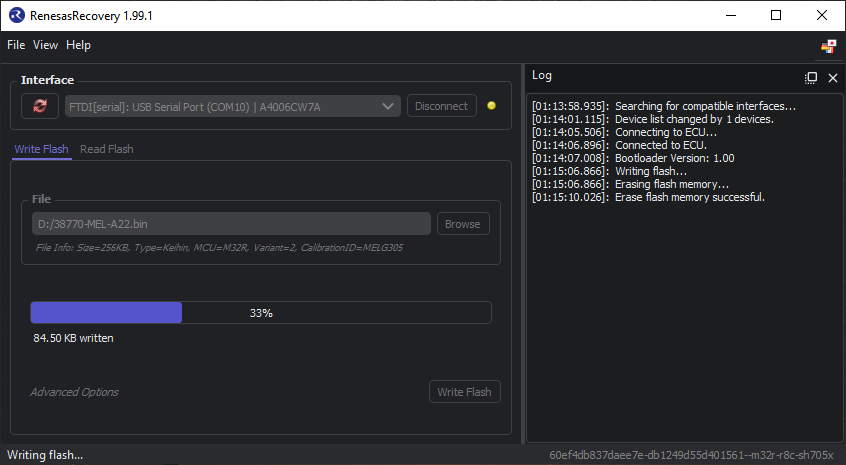Click the File Info calibration text

click(220, 248)
